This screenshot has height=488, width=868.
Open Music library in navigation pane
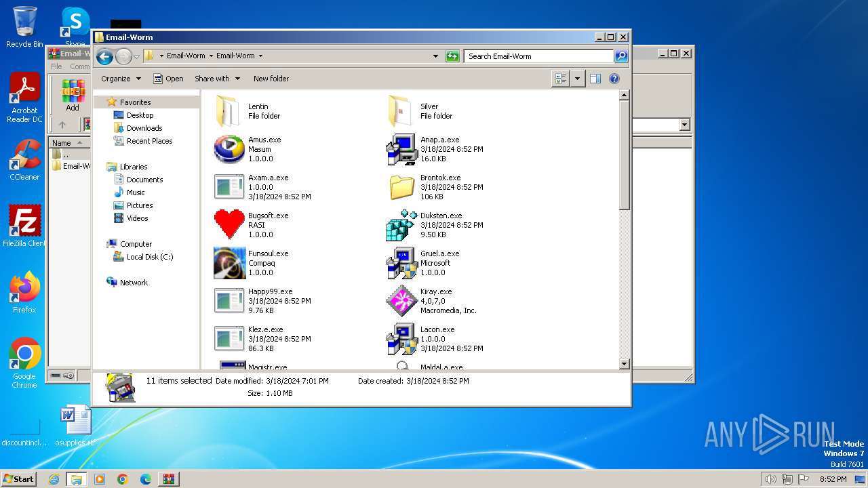point(136,192)
